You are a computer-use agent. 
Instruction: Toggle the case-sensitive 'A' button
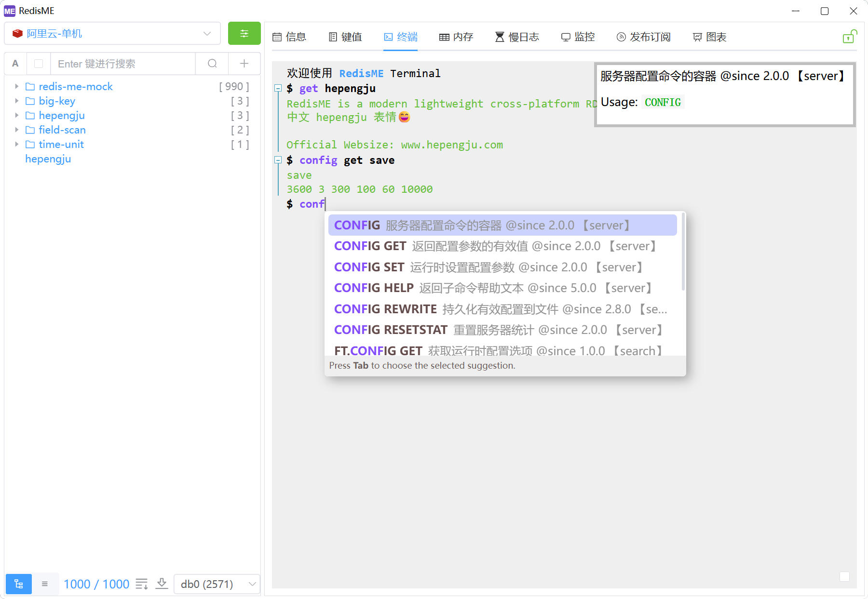(x=15, y=64)
